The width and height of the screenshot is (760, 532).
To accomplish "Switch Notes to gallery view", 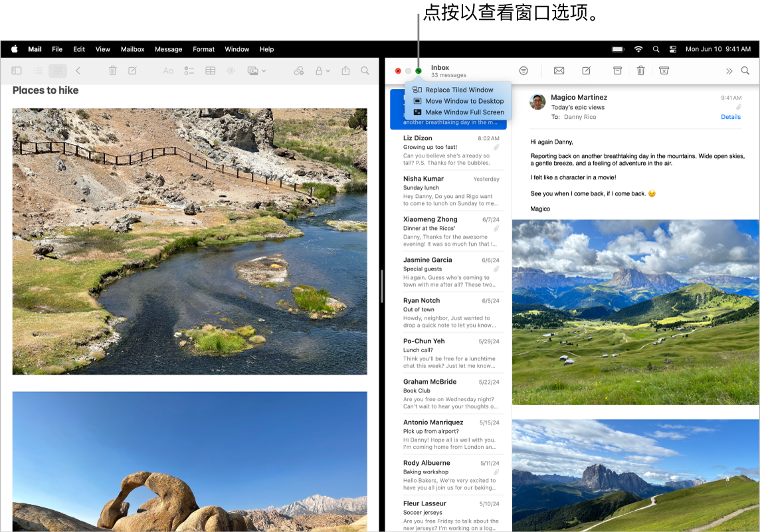I will tap(58, 70).
